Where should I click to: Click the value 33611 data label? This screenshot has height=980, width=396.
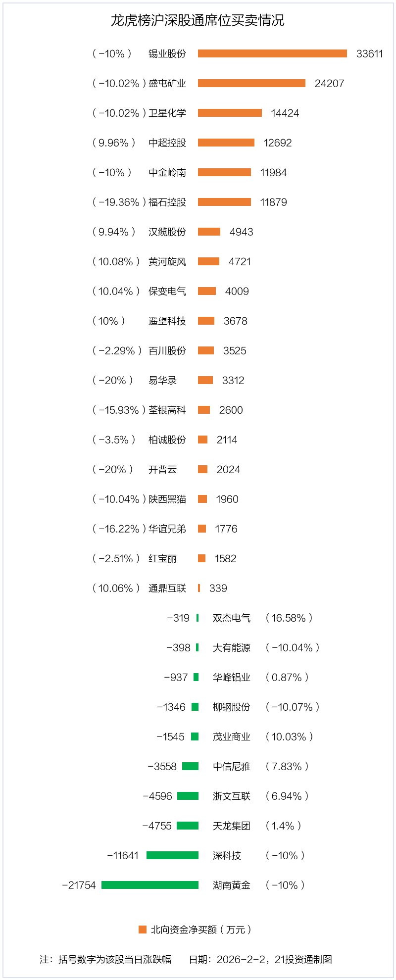[369, 53]
